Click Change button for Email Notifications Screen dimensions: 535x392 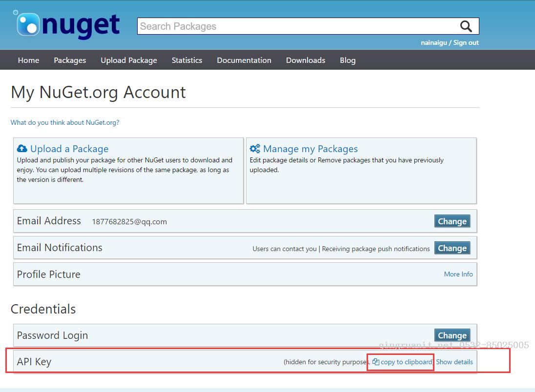452,248
